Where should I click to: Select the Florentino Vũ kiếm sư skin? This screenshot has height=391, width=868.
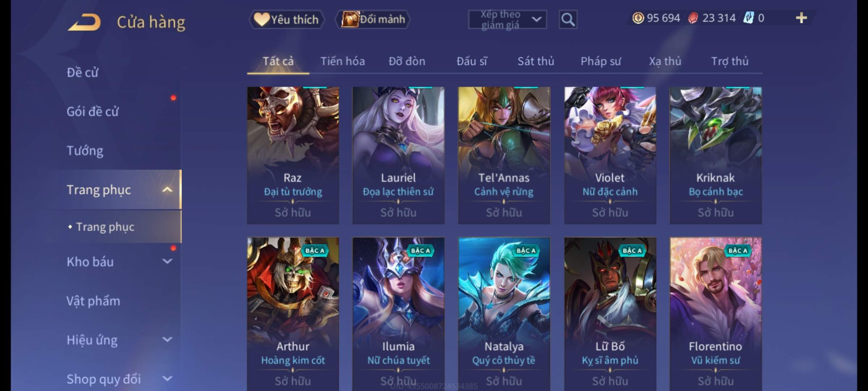(716, 314)
